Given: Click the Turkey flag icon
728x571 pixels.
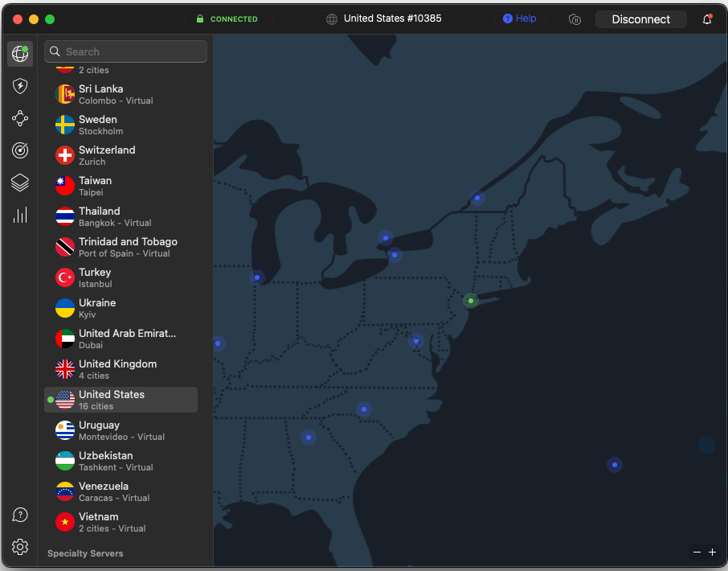Looking at the screenshot, I should point(65,277).
